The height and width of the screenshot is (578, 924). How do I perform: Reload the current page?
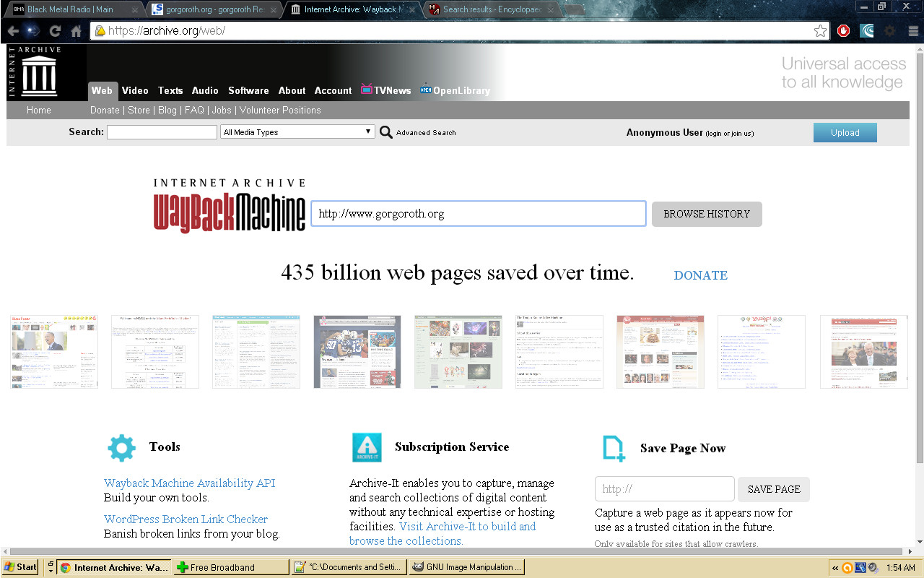[55, 31]
